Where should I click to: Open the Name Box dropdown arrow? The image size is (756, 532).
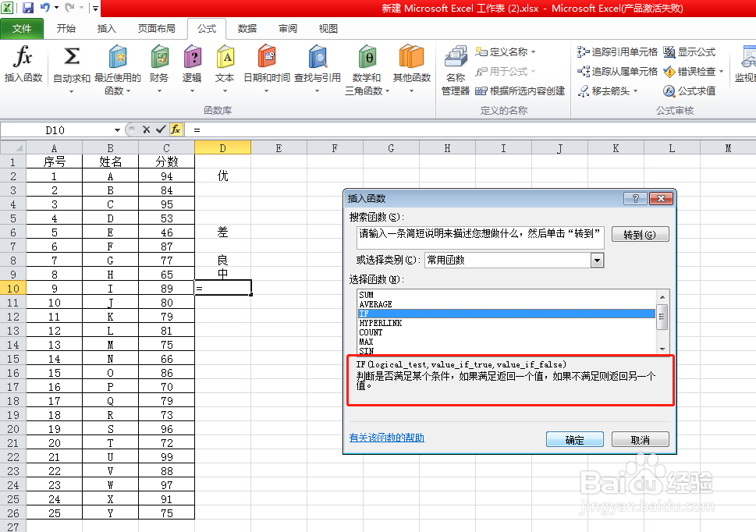click(117, 129)
